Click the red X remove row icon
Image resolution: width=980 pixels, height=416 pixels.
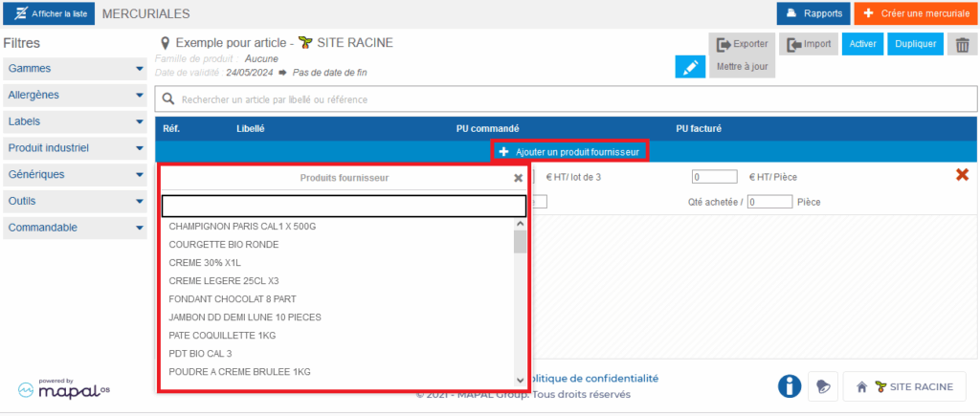point(963,175)
